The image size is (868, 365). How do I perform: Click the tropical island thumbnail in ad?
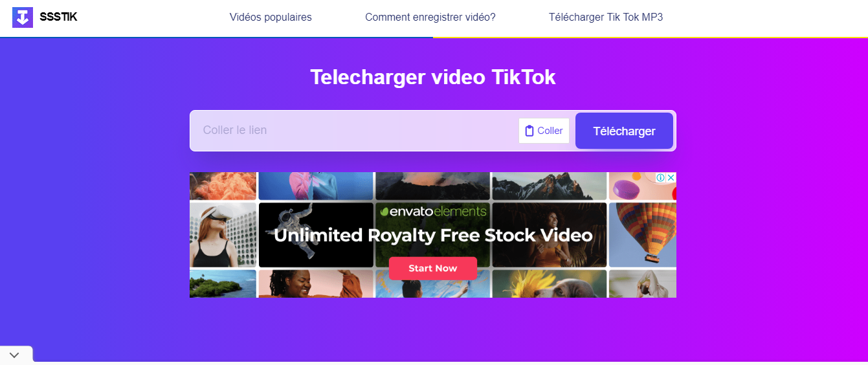(x=223, y=284)
